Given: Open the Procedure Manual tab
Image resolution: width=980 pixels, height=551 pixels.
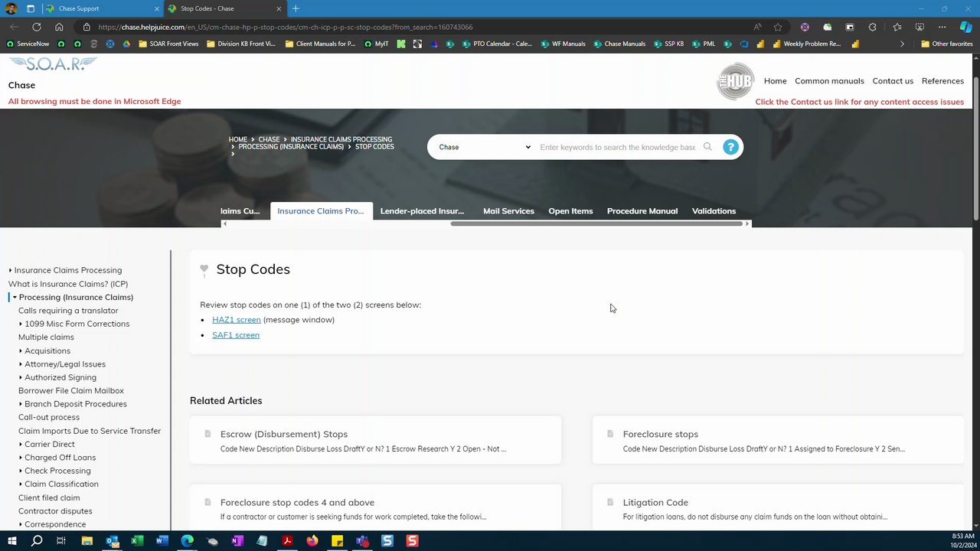Looking at the screenshot, I should [642, 210].
